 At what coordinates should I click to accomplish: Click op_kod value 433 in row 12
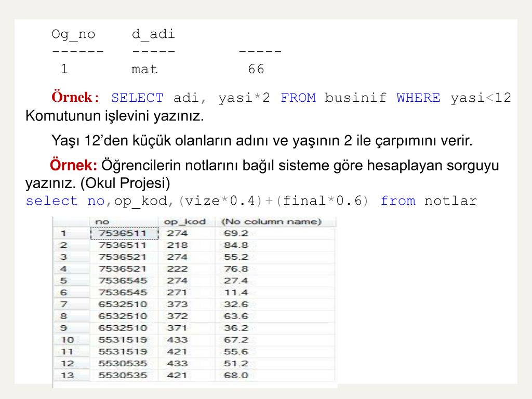[x=177, y=364]
